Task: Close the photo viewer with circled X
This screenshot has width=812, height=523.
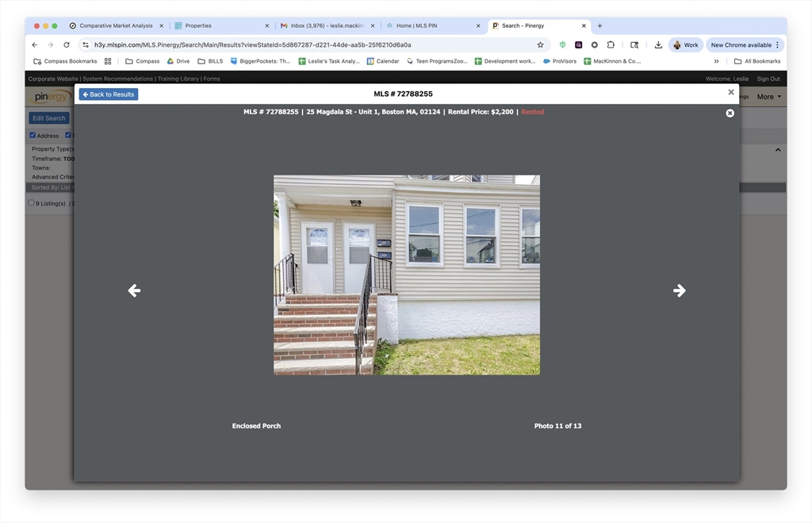Action: [730, 113]
